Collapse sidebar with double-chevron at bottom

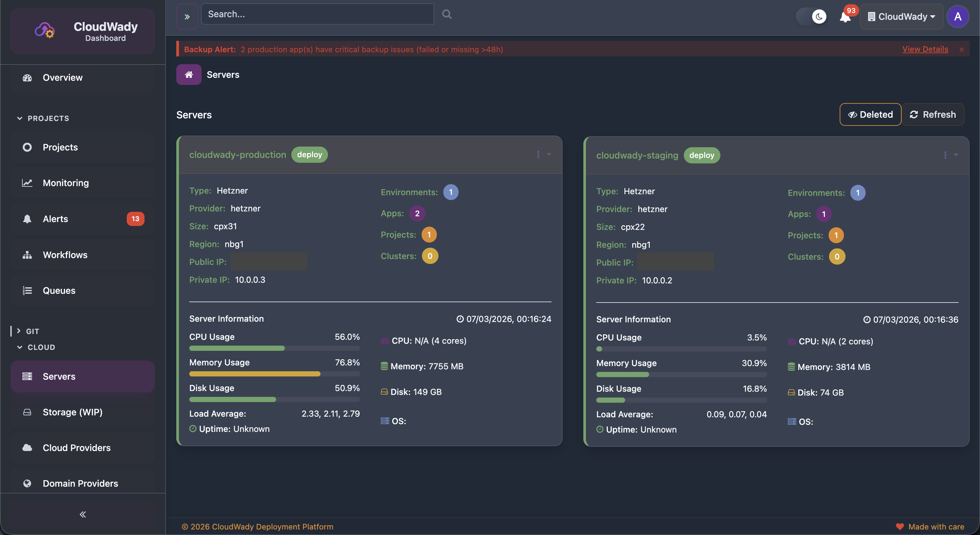[x=83, y=515]
